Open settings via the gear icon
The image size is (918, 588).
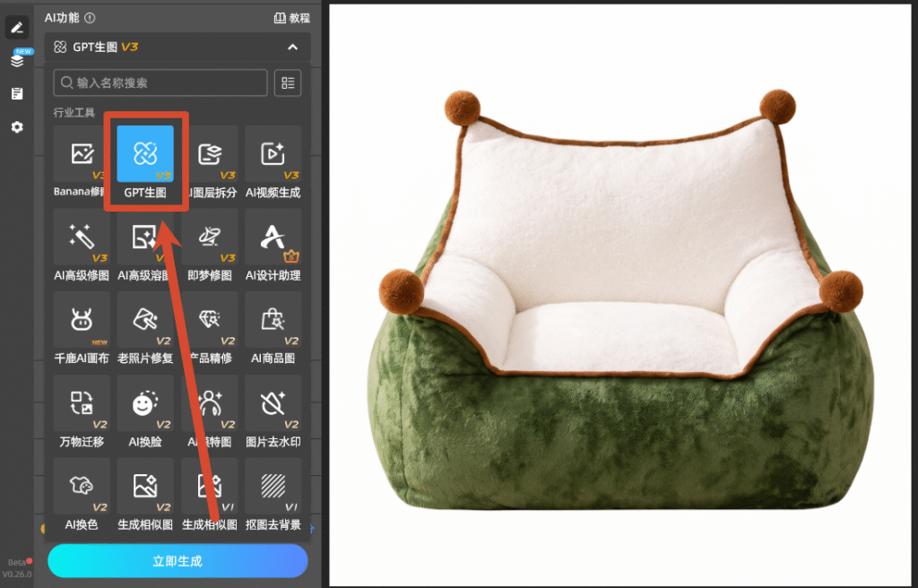(17, 127)
